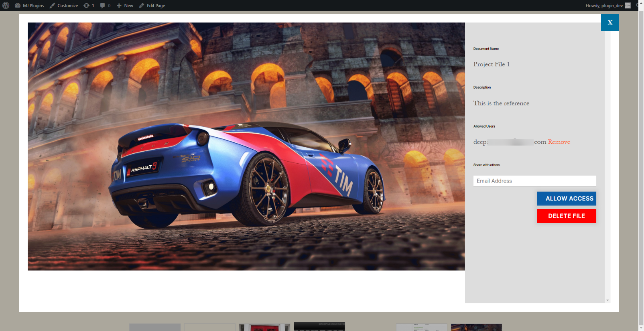This screenshot has width=644, height=331.
Task: Open the updates icon showing 1
Action: (x=89, y=6)
